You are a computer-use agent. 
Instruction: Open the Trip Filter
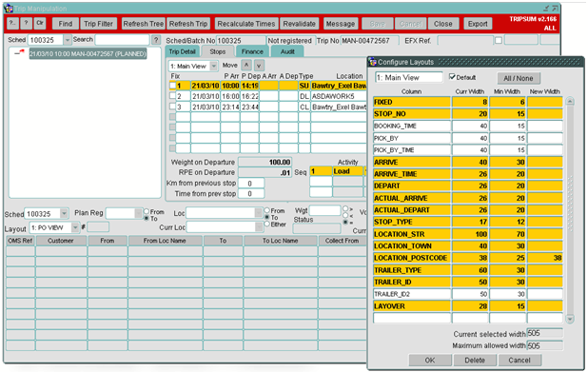click(98, 24)
